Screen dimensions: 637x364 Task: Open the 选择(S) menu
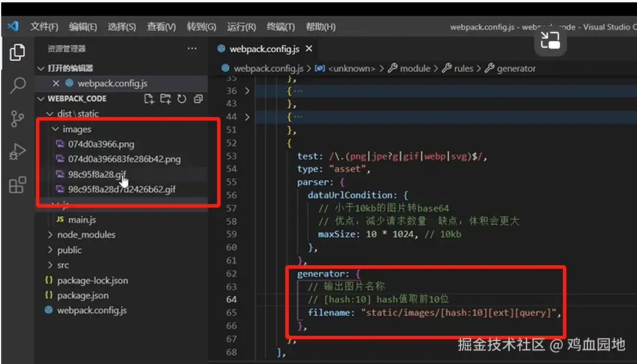[122, 27]
